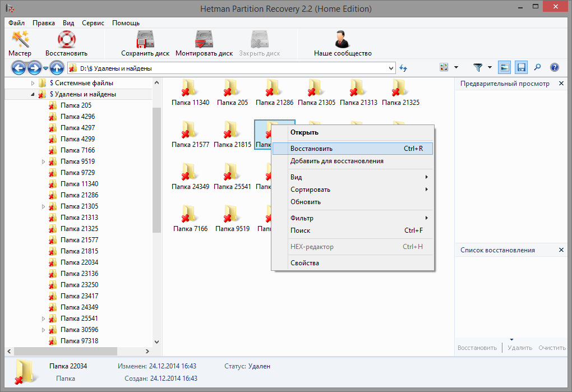The height and width of the screenshot is (392, 572).
Task: Expand $ Системные файлы tree node
Action: tap(33, 83)
